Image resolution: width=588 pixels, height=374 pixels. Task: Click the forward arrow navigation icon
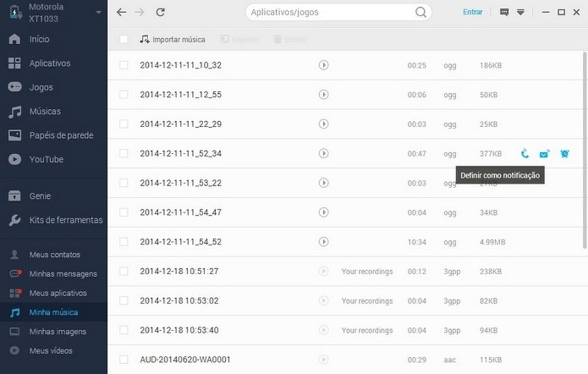tap(139, 13)
